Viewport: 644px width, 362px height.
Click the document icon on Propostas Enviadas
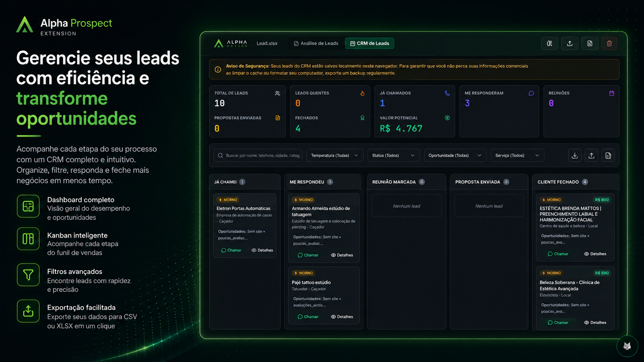(278, 118)
